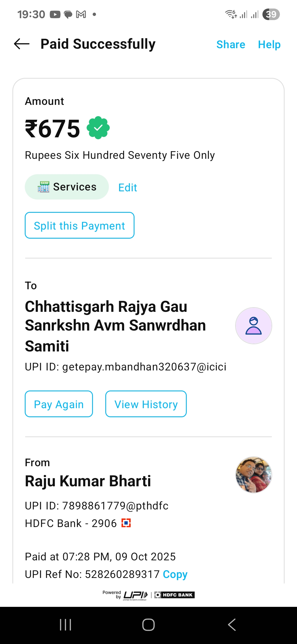Tap the green verified checkmark badge

[98, 128]
